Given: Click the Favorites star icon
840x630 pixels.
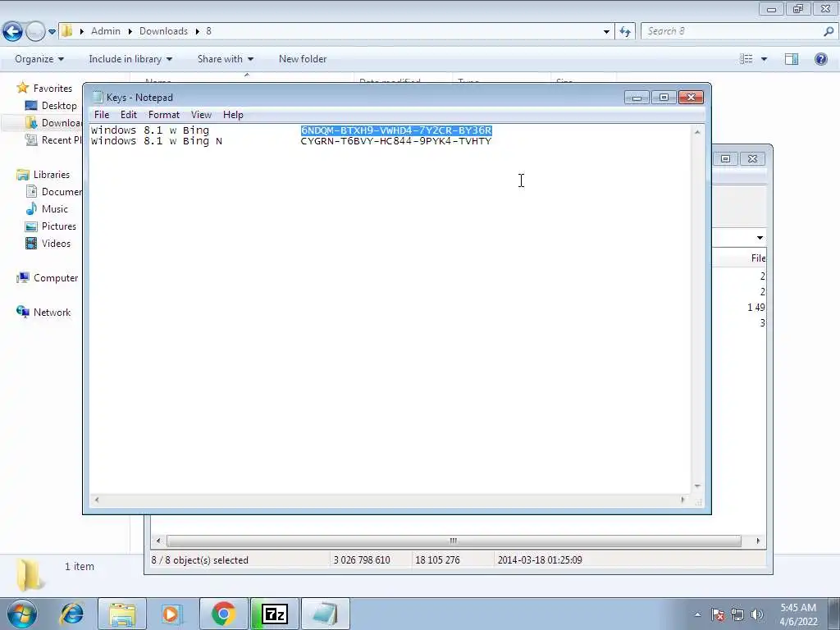Looking at the screenshot, I should coord(22,88).
